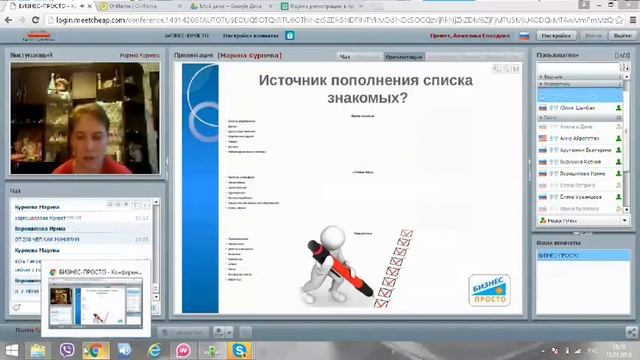Viewport: 640px width, 360px height.
Task: Click the sort button beside user search
Action: 624,67
